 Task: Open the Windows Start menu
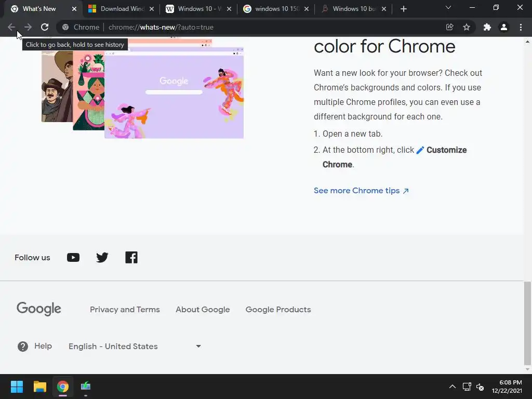17,387
